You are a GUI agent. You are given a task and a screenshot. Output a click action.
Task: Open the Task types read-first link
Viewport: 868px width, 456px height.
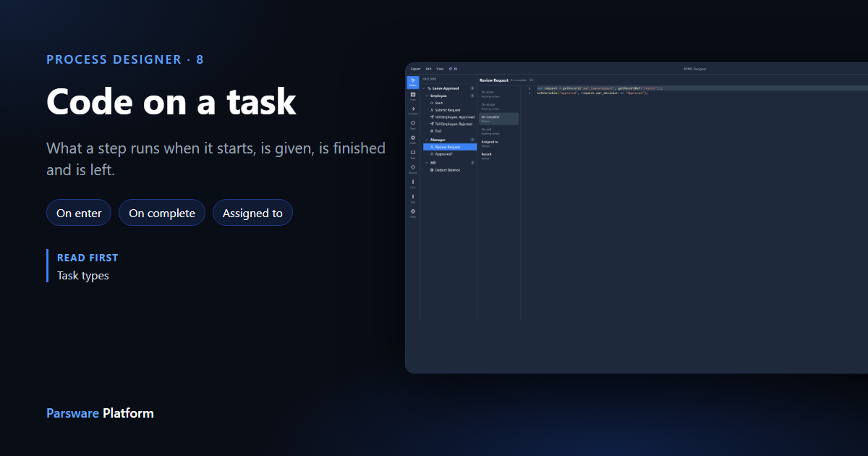[83, 276]
